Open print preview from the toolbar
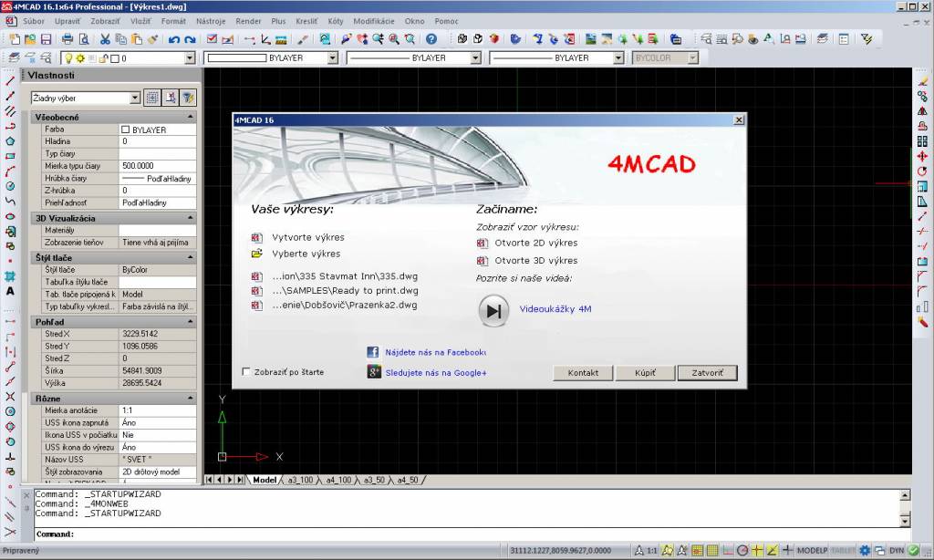The height and width of the screenshot is (560, 934). [x=84, y=39]
